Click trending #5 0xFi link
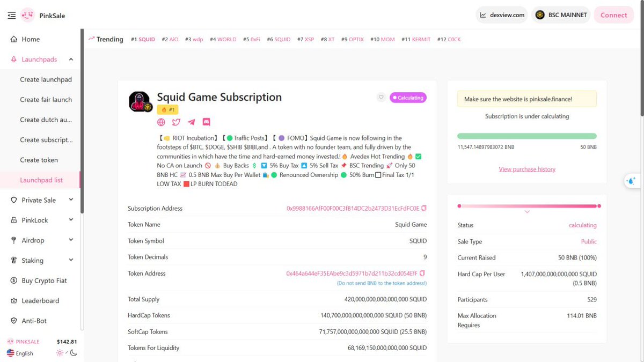 251,39
